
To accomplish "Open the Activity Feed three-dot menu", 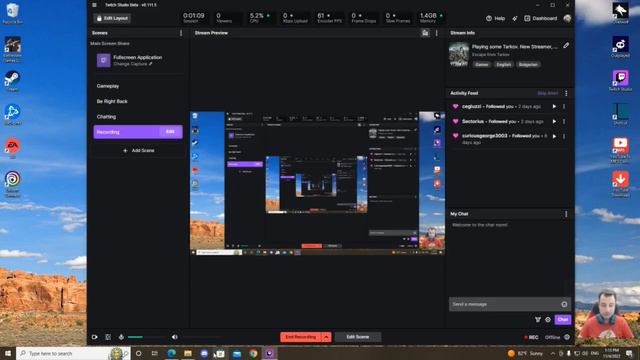I will tap(566, 93).
